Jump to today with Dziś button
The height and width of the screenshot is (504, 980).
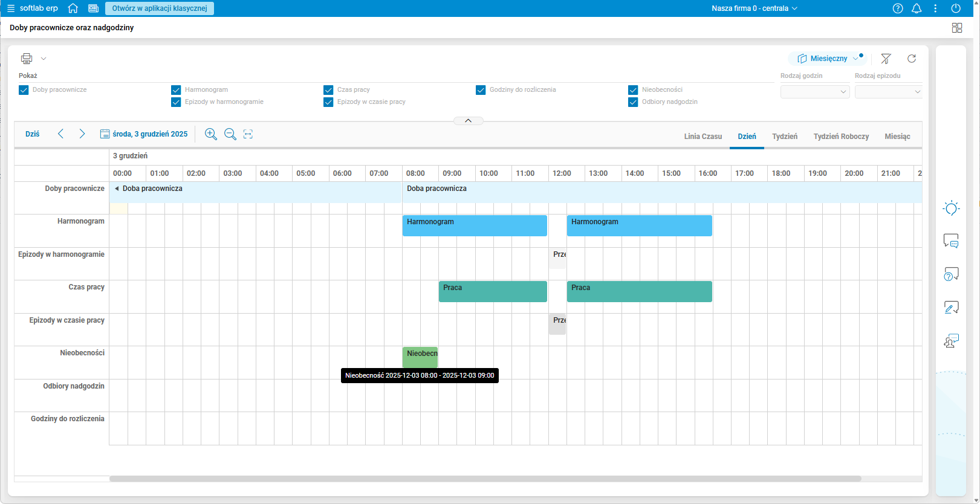33,134
